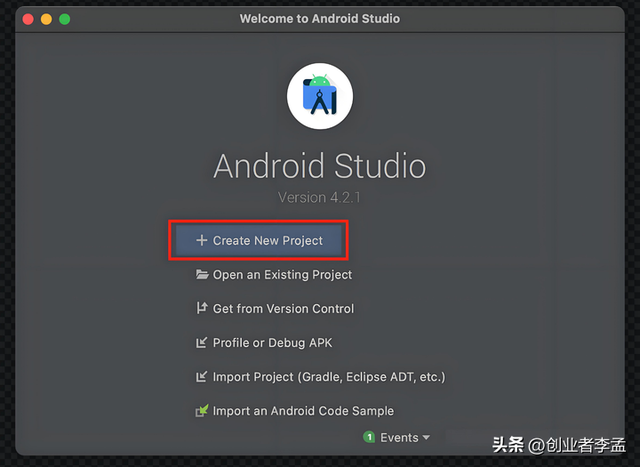Click the Android Studio heading text
640x467 pixels.
[x=320, y=166]
